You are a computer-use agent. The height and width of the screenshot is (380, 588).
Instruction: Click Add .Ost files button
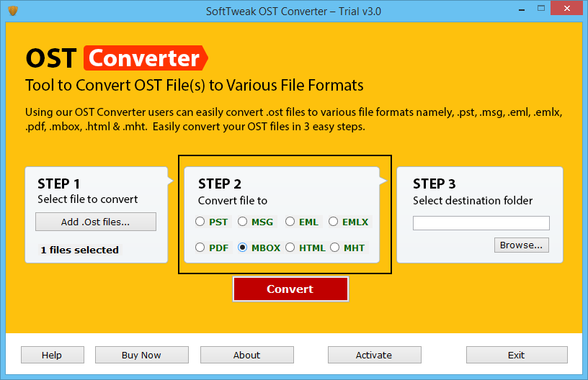click(x=96, y=222)
